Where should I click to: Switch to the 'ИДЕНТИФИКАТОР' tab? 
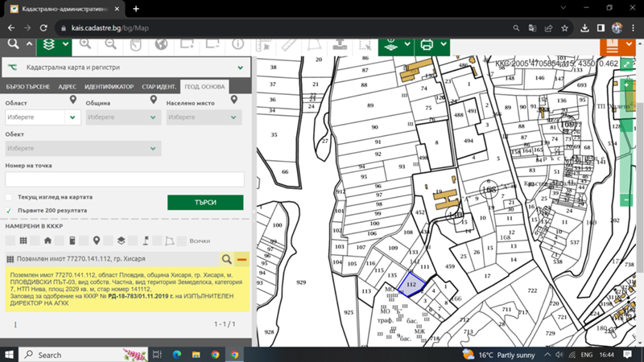point(109,87)
